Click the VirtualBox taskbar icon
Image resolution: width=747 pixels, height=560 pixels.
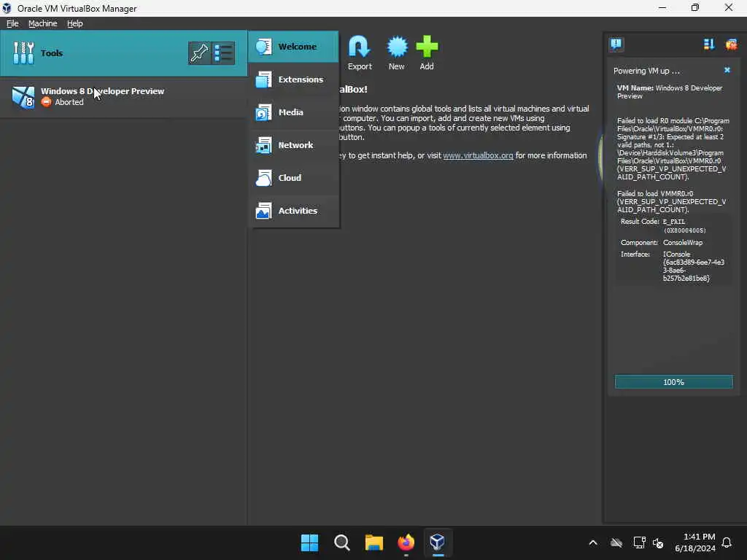tap(438, 542)
